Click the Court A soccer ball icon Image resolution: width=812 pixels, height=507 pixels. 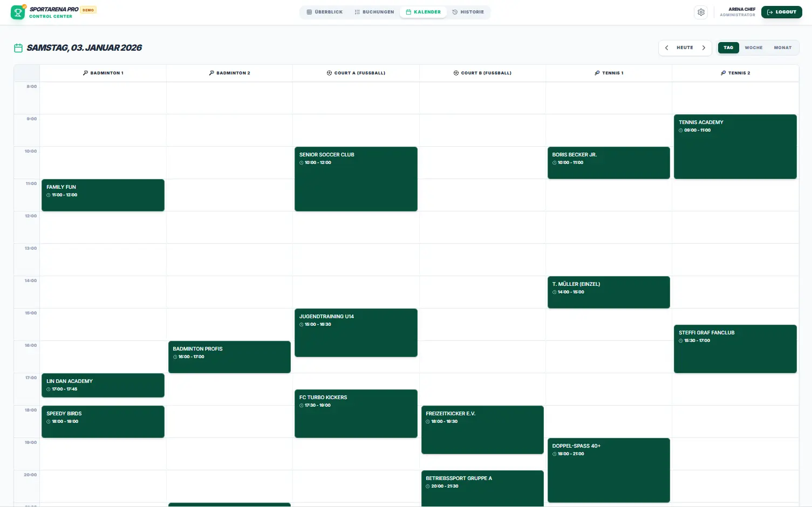click(329, 73)
